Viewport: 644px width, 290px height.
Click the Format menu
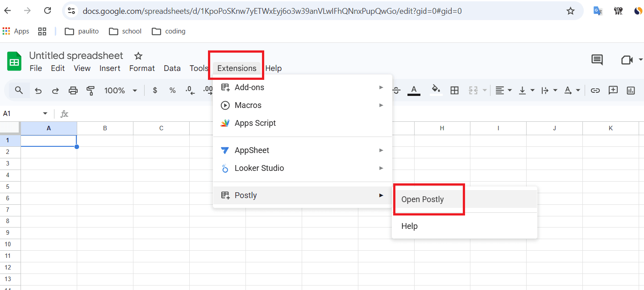141,68
